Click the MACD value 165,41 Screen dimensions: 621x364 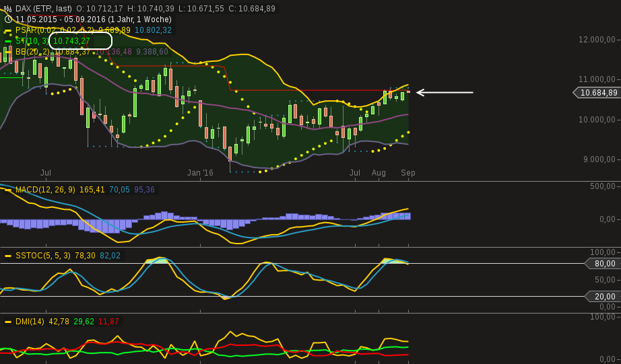(92, 190)
